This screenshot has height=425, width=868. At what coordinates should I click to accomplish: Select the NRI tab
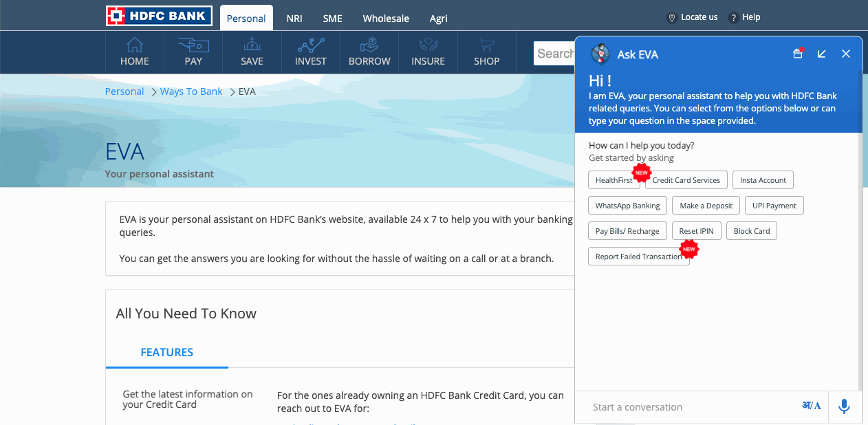point(294,19)
